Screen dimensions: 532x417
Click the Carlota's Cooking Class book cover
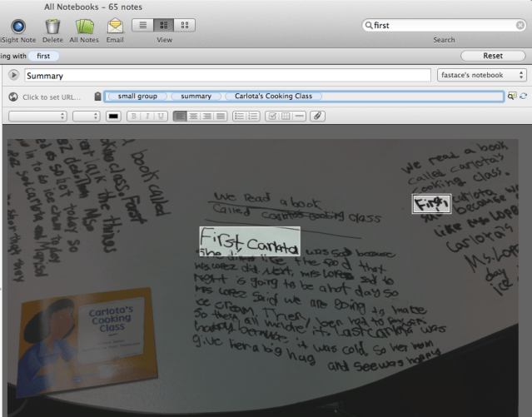point(87,343)
